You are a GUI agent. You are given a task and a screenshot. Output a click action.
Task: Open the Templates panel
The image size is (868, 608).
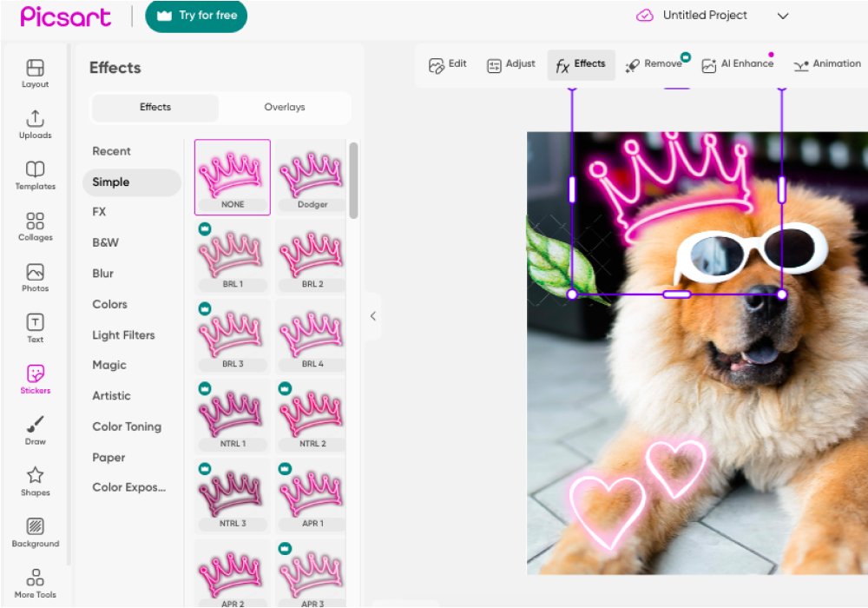tap(36, 175)
